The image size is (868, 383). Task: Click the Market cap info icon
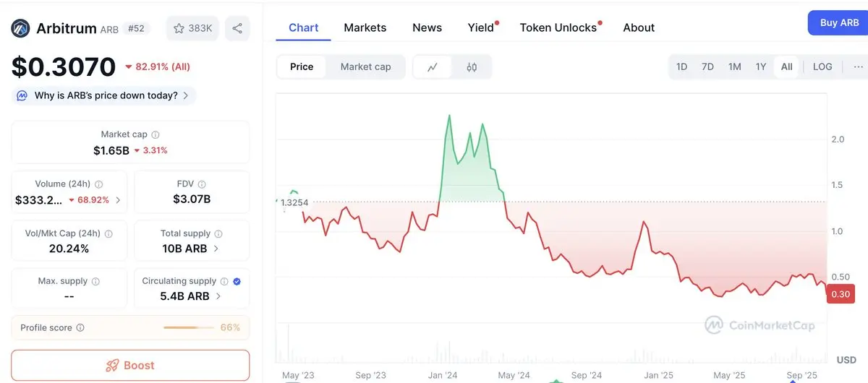[x=156, y=134]
